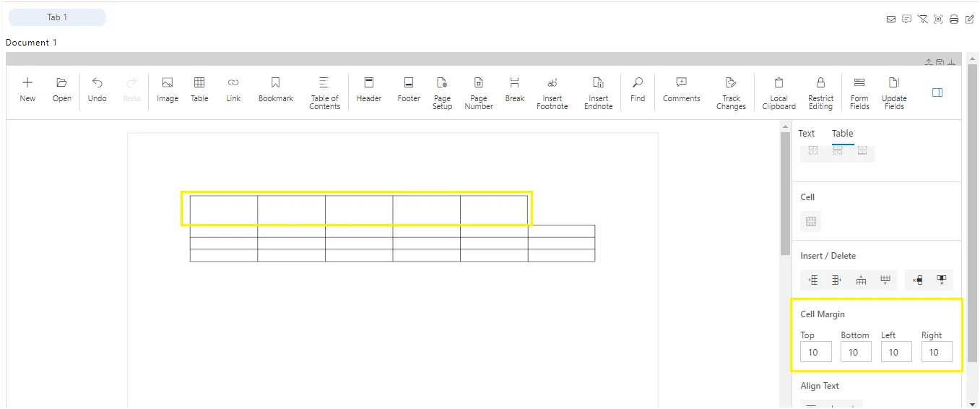The width and height of the screenshot is (980, 409).
Task: Select the Table properties tab
Action: (843, 134)
